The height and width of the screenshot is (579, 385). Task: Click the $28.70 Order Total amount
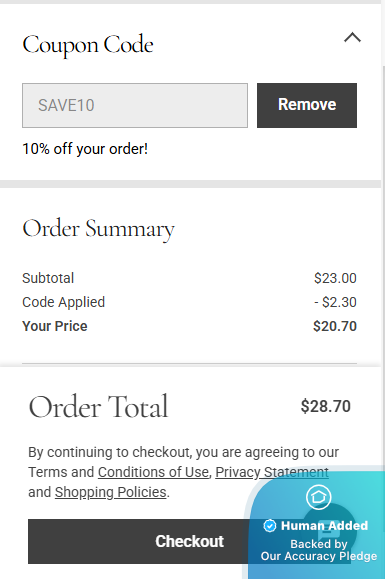tap(326, 406)
